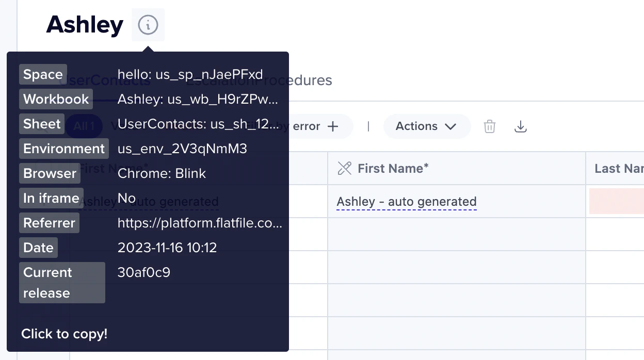Click the Referrer label in tooltip

click(49, 223)
